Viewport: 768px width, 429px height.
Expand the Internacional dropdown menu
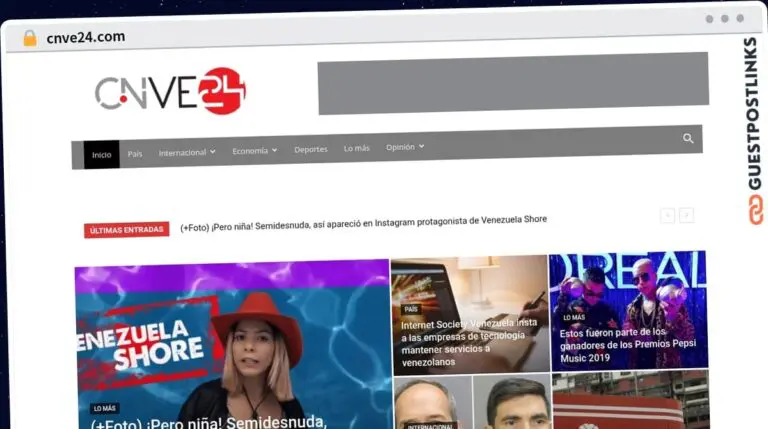(x=187, y=152)
